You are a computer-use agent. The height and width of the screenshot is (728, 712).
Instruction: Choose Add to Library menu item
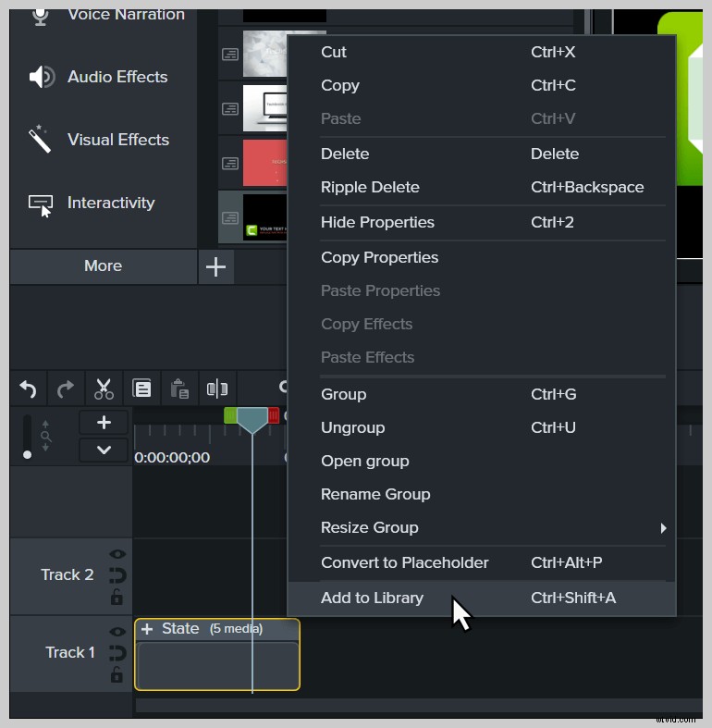pyautogui.click(x=482, y=598)
